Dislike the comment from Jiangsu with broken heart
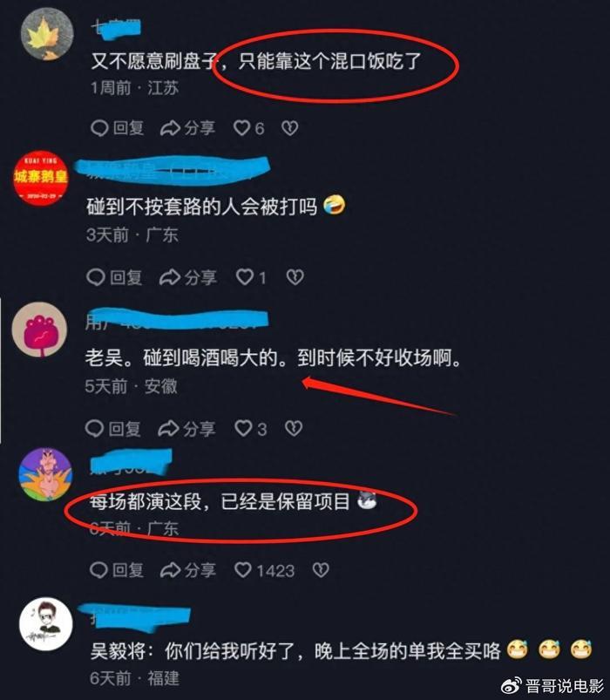Image resolution: width=610 pixels, height=700 pixels. (x=290, y=128)
